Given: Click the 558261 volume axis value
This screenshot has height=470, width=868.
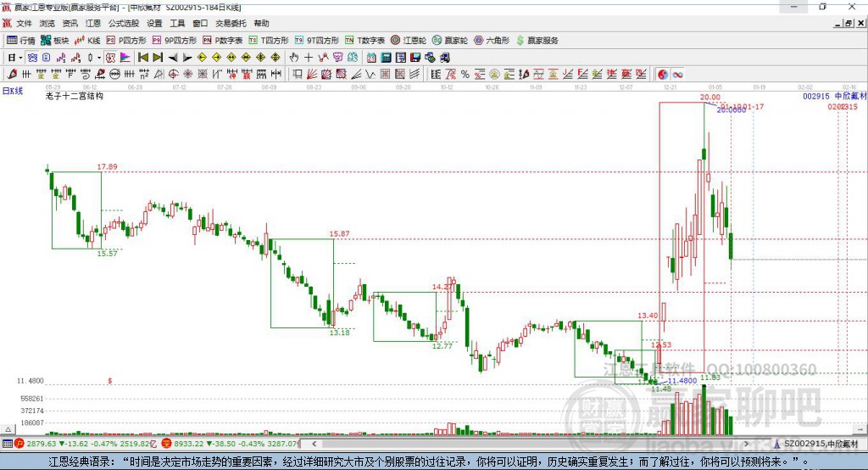Looking at the screenshot, I should coord(31,399).
